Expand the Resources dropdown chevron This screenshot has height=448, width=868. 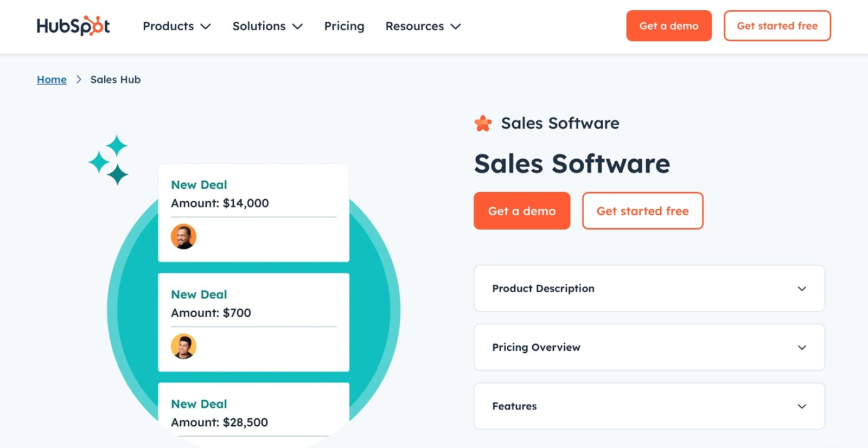(x=456, y=27)
